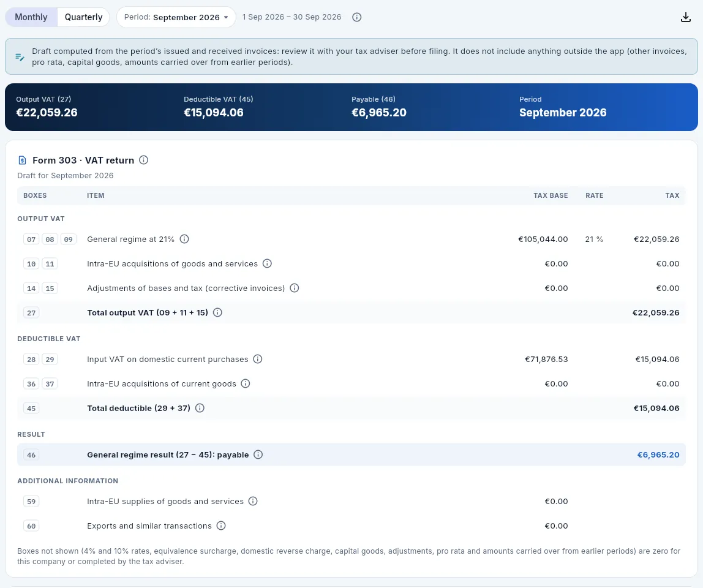The image size is (703, 588).
Task: Click box 60 chip
Action: click(x=31, y=526)
